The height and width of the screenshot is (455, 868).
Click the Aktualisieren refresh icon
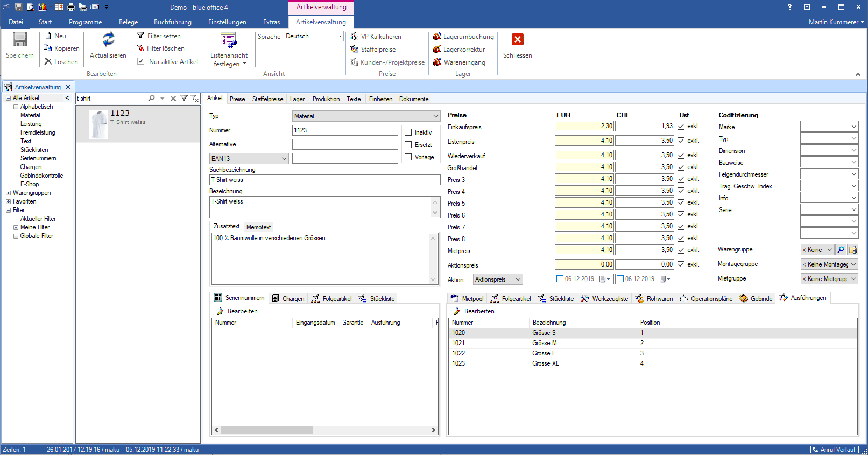click(x=108, y=40)
